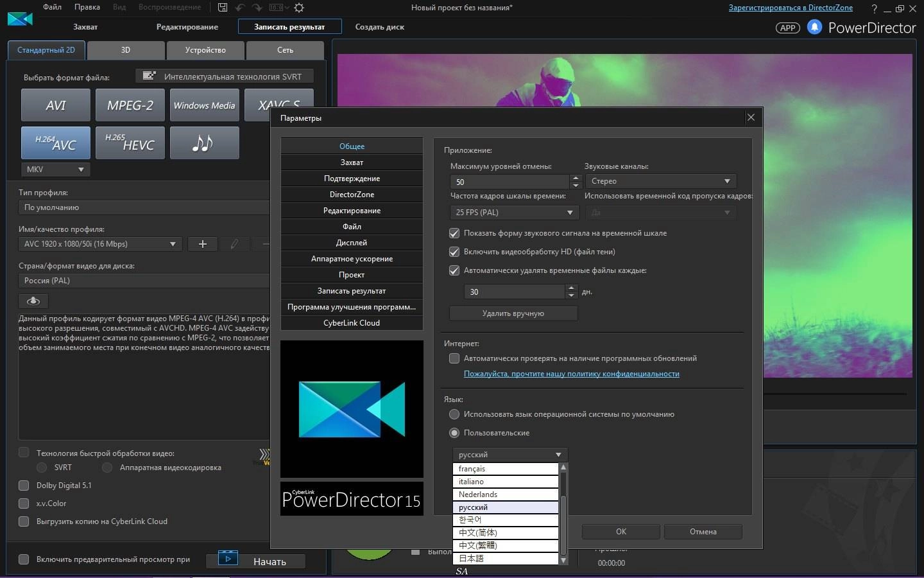This screenshot has width=924, height=578.
Task: Add a new profile with the plus button
Action: click(203, 244)
